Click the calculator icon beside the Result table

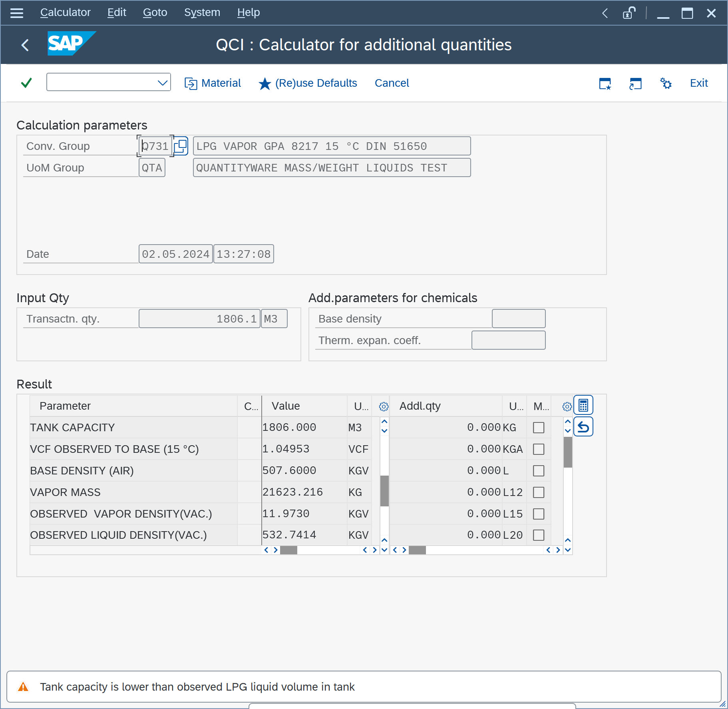[x=583, y=405]
